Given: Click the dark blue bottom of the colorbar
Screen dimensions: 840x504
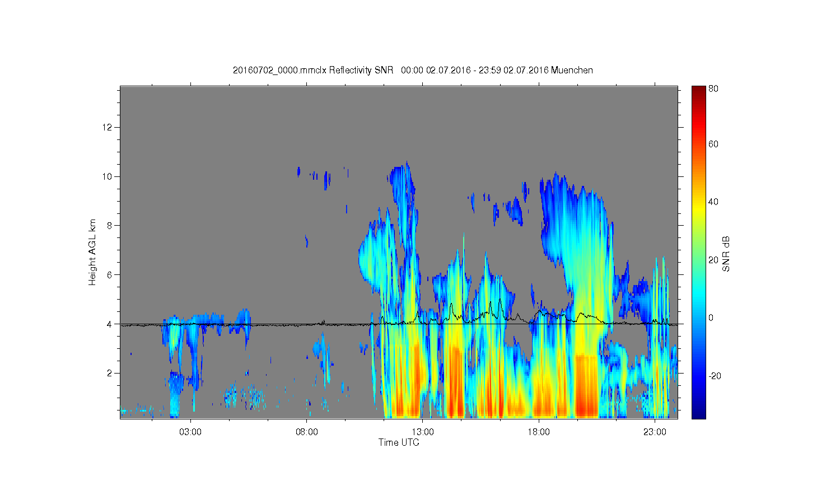Looking at the screenshot, I should point(698,412).
